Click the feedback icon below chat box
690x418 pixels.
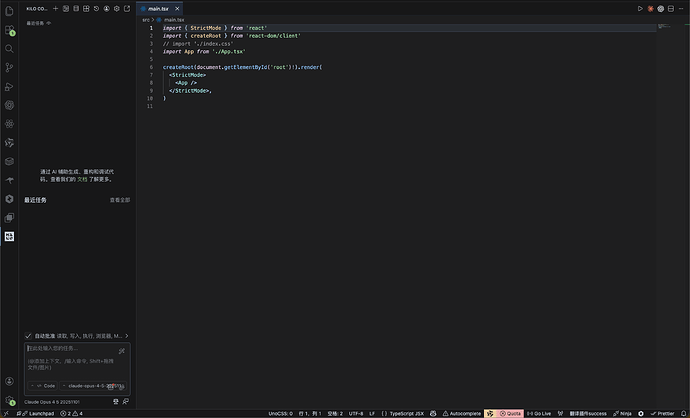point(126,401)
